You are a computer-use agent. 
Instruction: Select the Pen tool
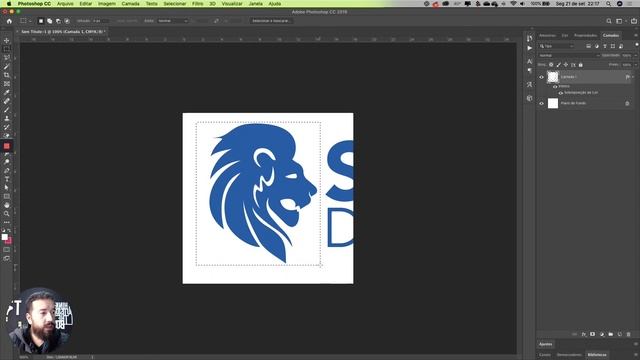[7, 171]
